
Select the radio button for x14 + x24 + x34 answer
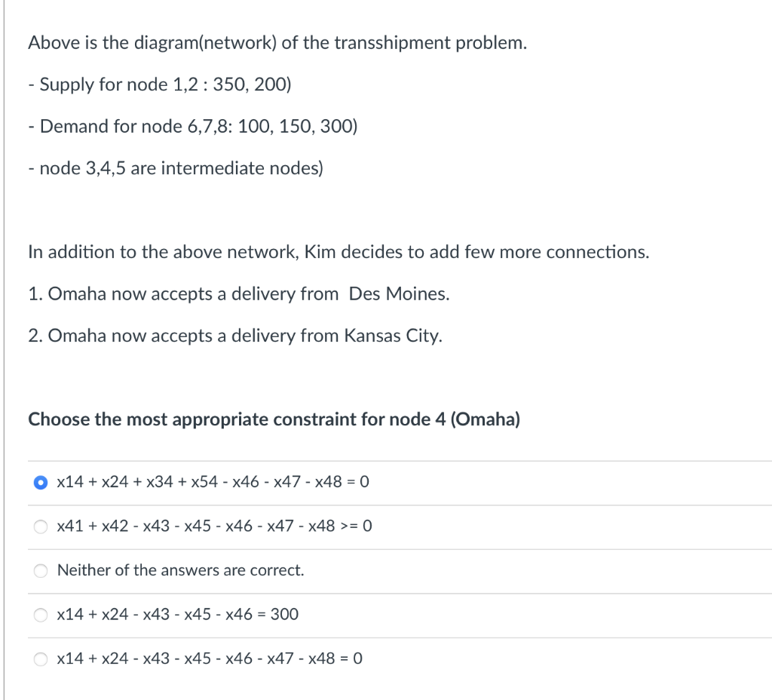(x=41, y=482)
